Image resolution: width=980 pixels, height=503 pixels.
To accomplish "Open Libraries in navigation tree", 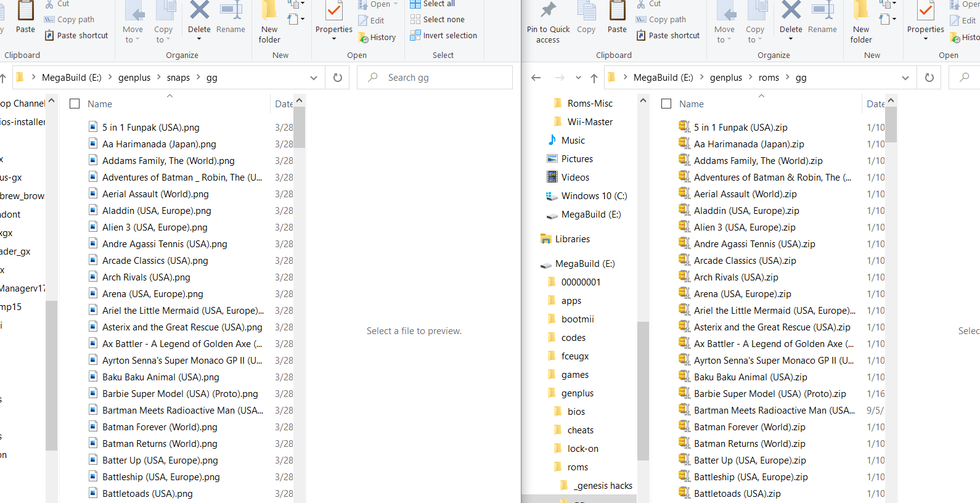I will click(565, 239).
